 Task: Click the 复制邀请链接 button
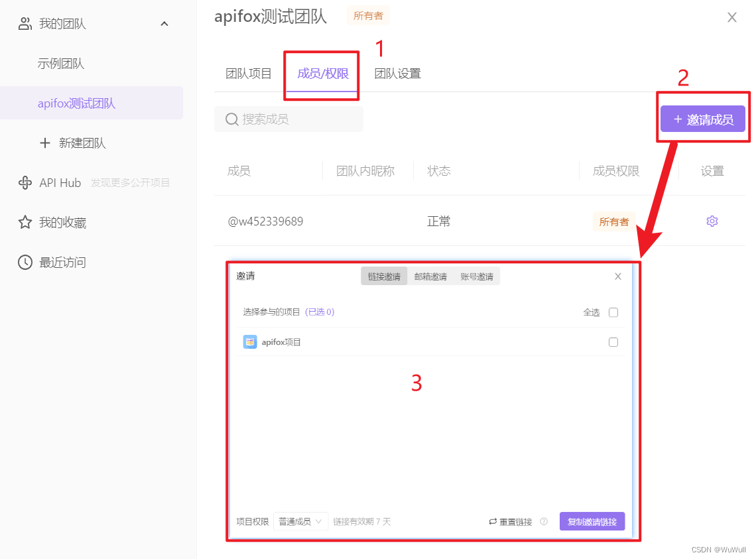[592, 521]
